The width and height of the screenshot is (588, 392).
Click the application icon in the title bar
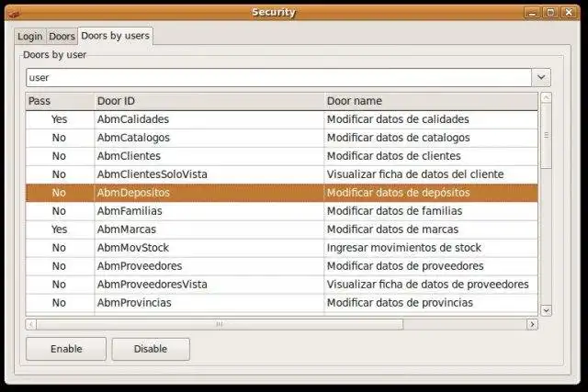[x=12, y=12]
